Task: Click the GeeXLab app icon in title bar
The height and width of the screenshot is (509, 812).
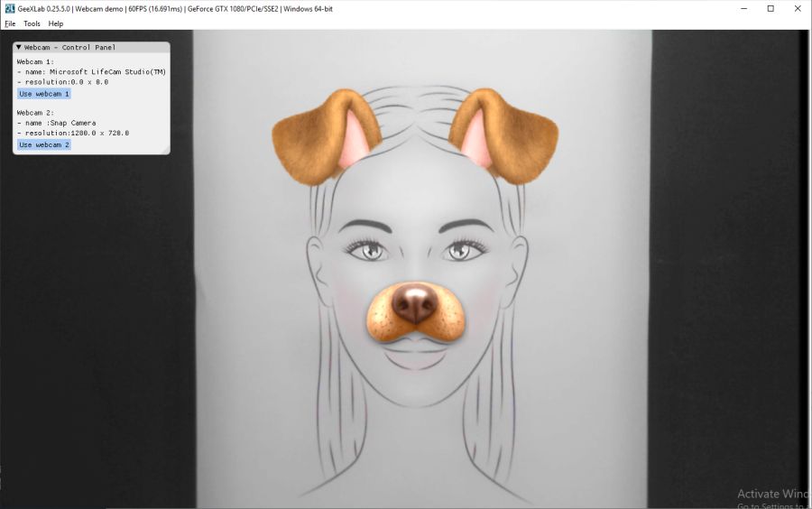Action: point(9,8)
